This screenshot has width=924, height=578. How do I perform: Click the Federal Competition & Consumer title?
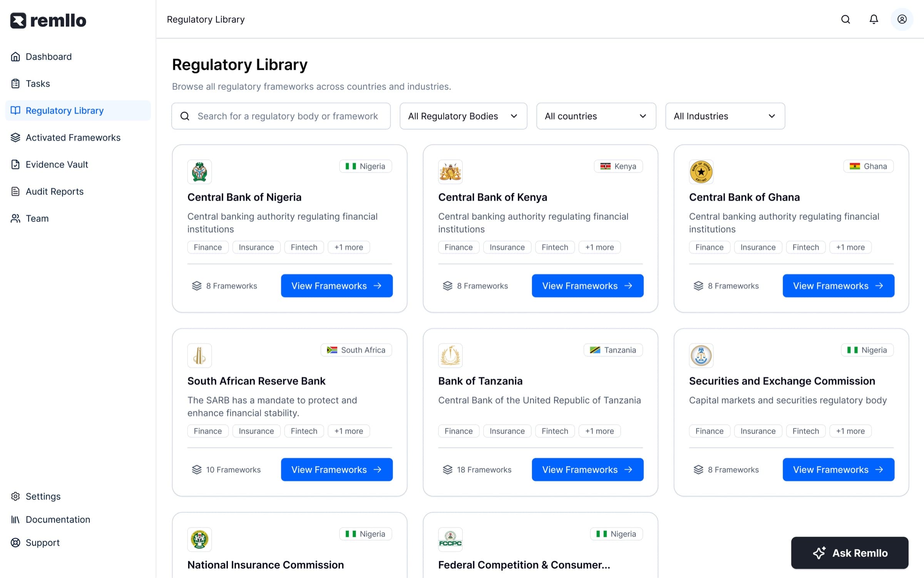point(524,565)
